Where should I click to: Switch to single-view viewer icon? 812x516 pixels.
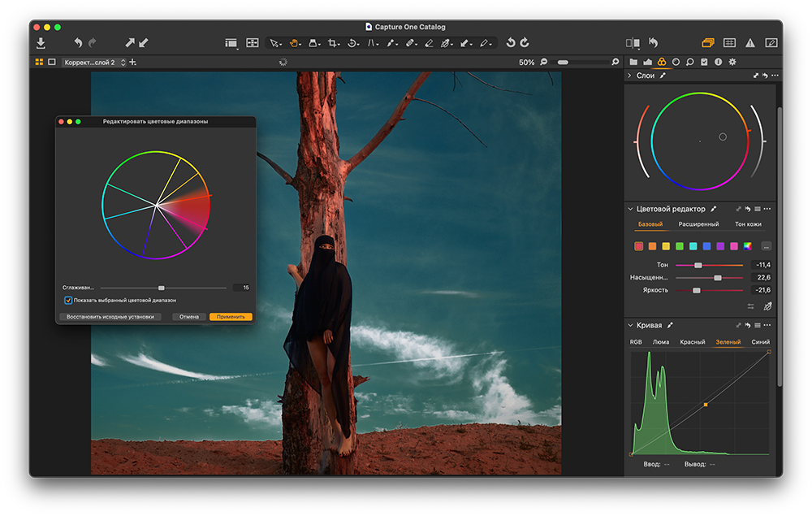click(x=52, y=63)
